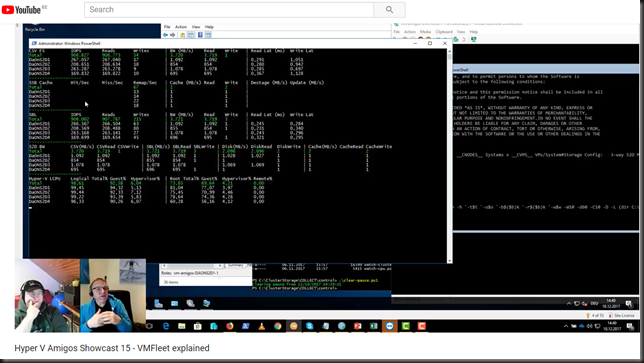Open Excel from the taskbar

point(374,326)
